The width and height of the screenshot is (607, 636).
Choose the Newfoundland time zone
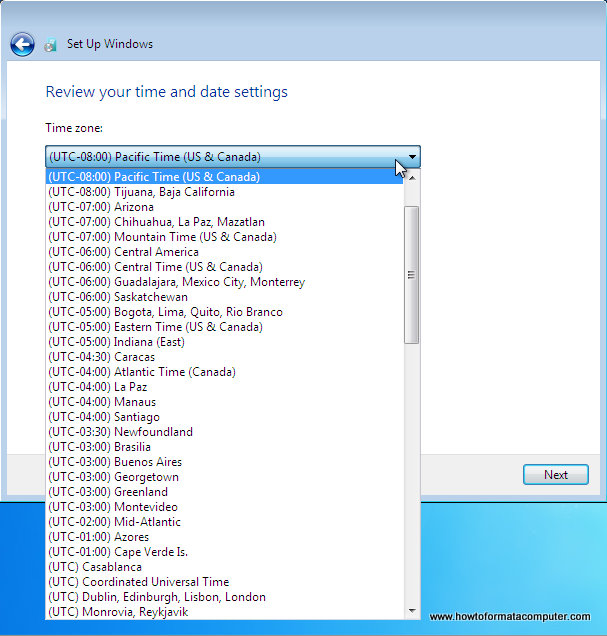point(225,432)
